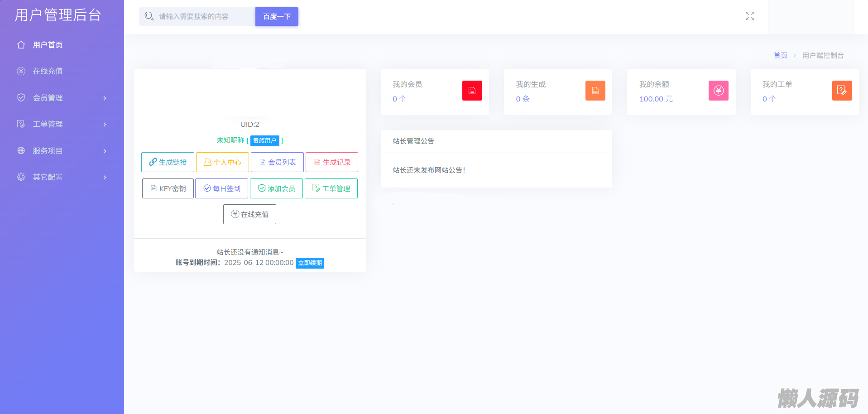Click the 贵族用户 badge label
Viewport: 868px width, 414px height.
pos(264,140)
